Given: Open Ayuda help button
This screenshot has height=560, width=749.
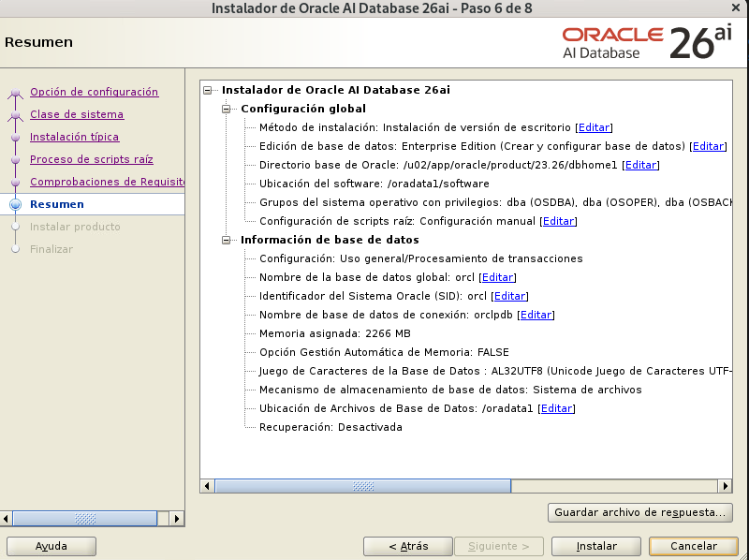Looking at the screenshot, I should click(51, 546).
